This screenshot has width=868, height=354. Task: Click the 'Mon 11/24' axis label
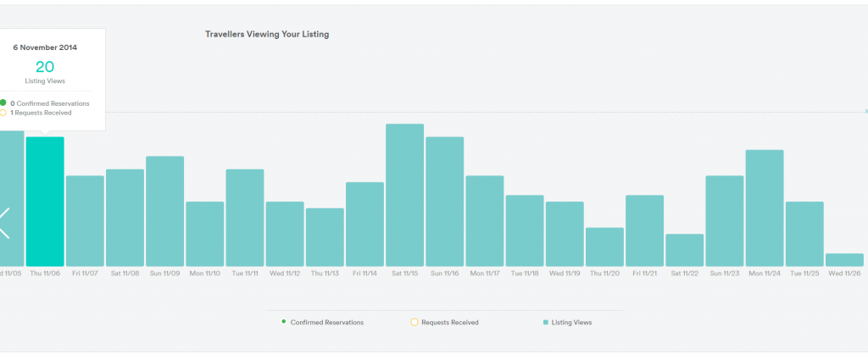pos(765,274)
